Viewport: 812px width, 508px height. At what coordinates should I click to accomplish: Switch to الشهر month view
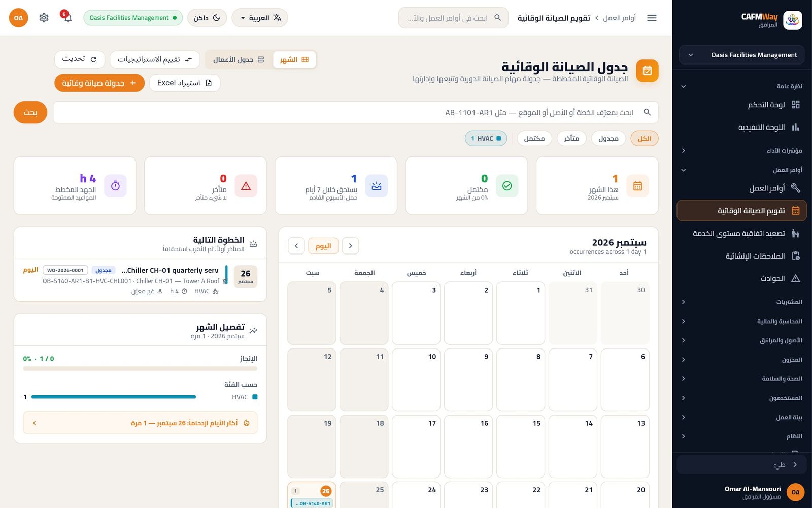[294, 59]
